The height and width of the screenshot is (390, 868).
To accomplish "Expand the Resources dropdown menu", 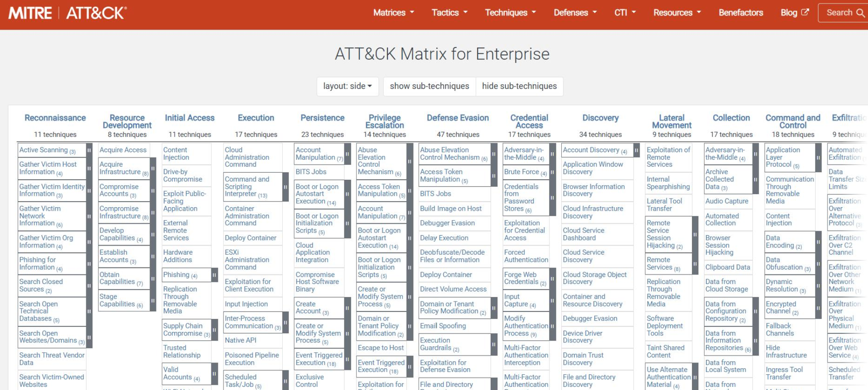I will [677, 13].
